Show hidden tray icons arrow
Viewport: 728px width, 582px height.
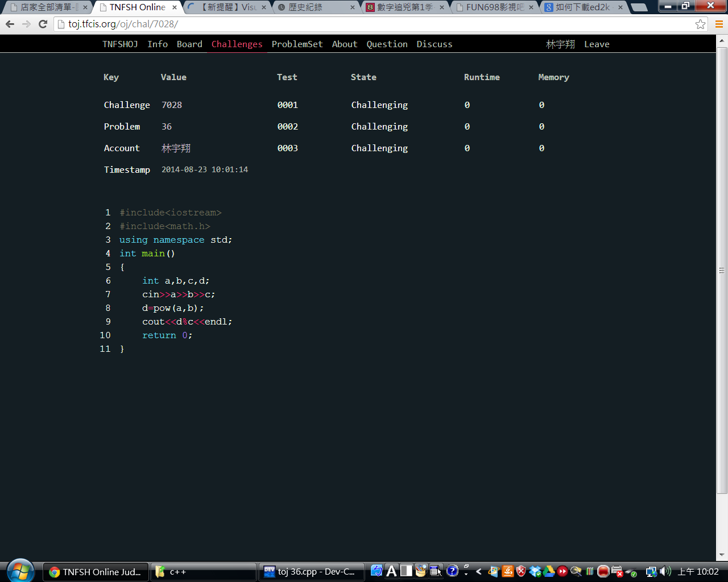coord(479,572)
